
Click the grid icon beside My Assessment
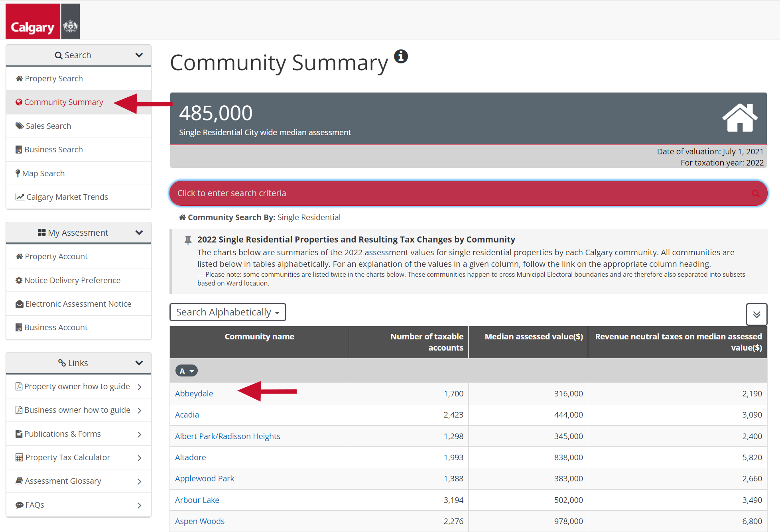tap(41, 233)
